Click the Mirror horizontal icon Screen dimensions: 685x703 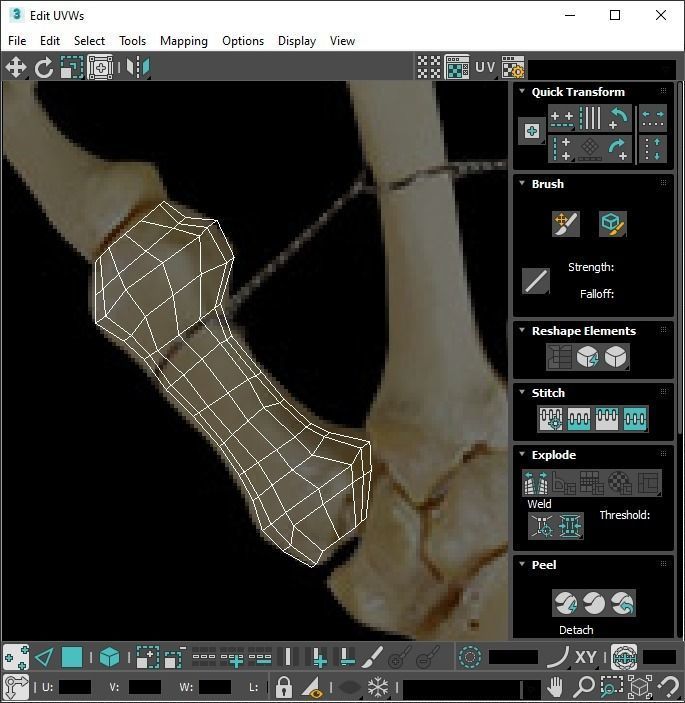(x=138, y=68)
